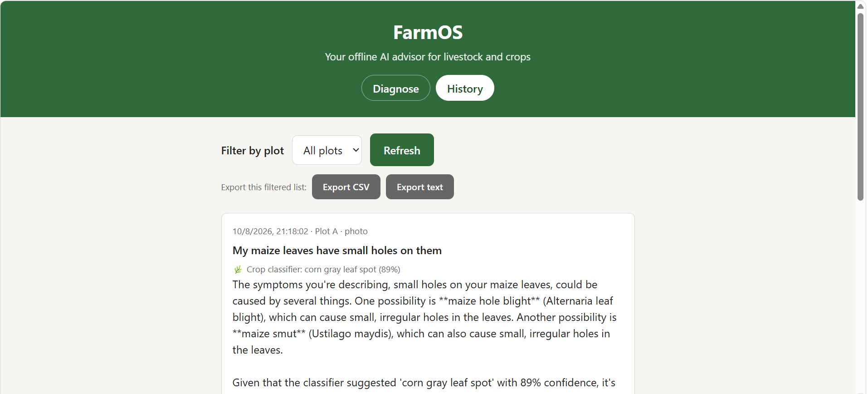Image resolution: width=868 pixels, height=394 pixels.
Task: Export the filtered list as CSV
Action: pos(346,187)
